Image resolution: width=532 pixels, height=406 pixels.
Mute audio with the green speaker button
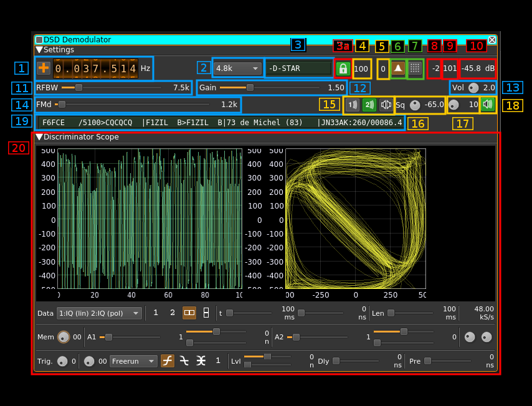pyautogui.click(x=488, y=104)
